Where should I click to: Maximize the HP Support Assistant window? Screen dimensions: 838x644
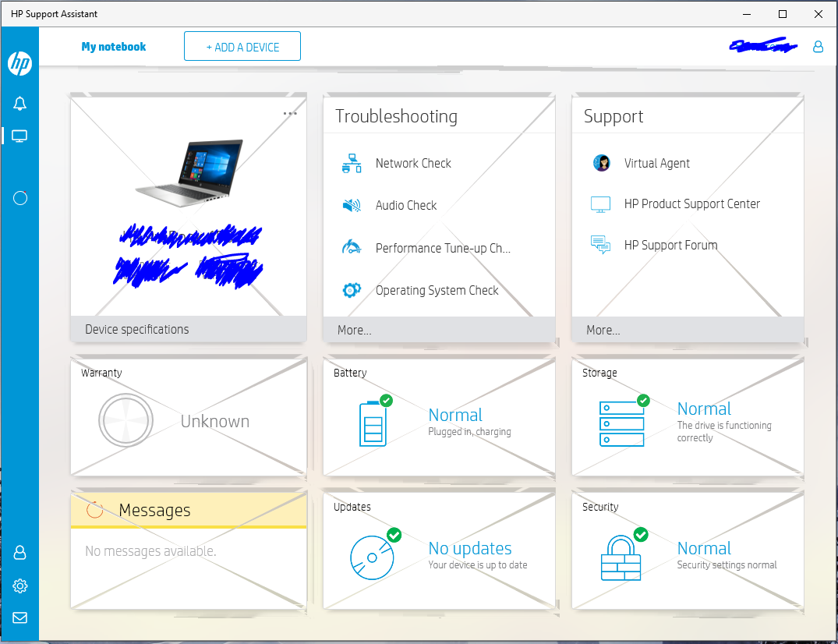783,14
